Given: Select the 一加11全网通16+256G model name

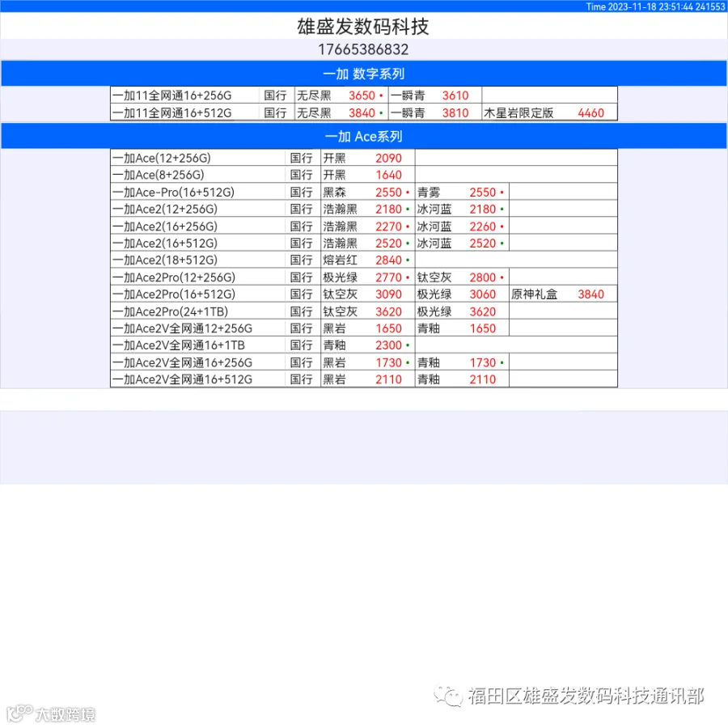Looking at the screenshot, I should point(172,95).
